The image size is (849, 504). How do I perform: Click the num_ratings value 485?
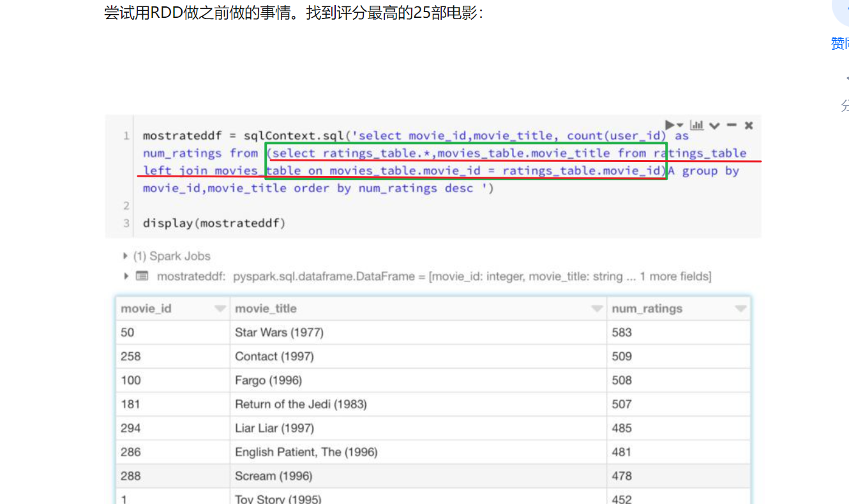[621, 428]
